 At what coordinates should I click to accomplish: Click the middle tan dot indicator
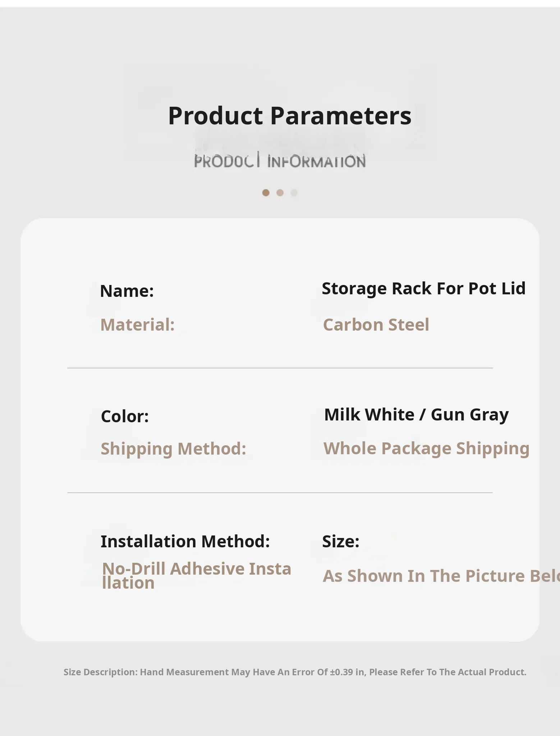click(x=280, y=193)
